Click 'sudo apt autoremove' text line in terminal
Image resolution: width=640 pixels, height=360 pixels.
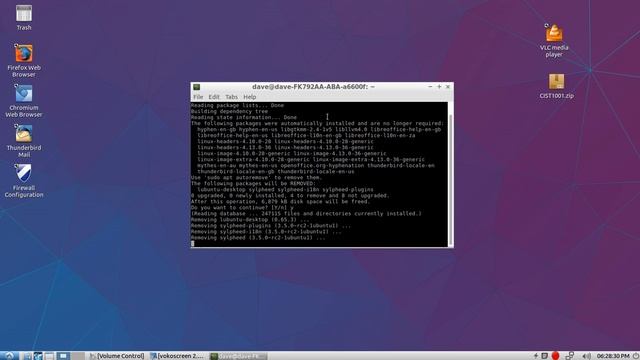pos(256,178)
